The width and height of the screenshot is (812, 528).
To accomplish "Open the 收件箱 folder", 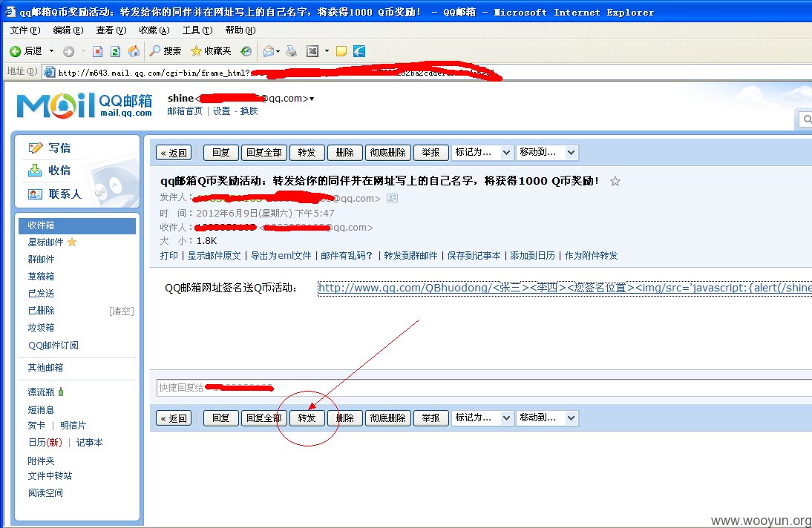I will [x=77, y=225].
